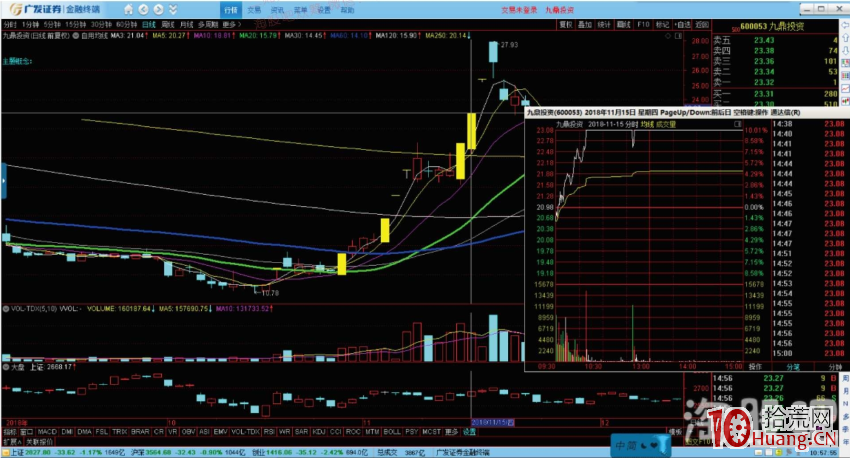
Task: Click the square window icon atop main chart
Action: pyautogui.click(x=678, y=36)
